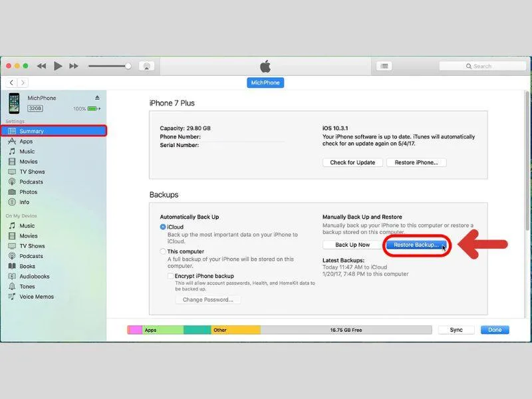Click the 1/20/17, 7:48 PM backup entry
The height and width of the screenshot is (399, 532).
pos(365,274)
